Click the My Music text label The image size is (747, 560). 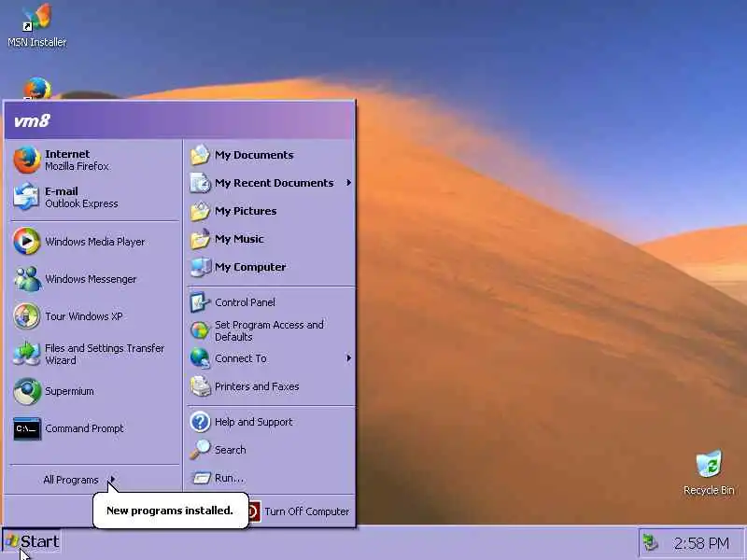(x=239, y=239)
